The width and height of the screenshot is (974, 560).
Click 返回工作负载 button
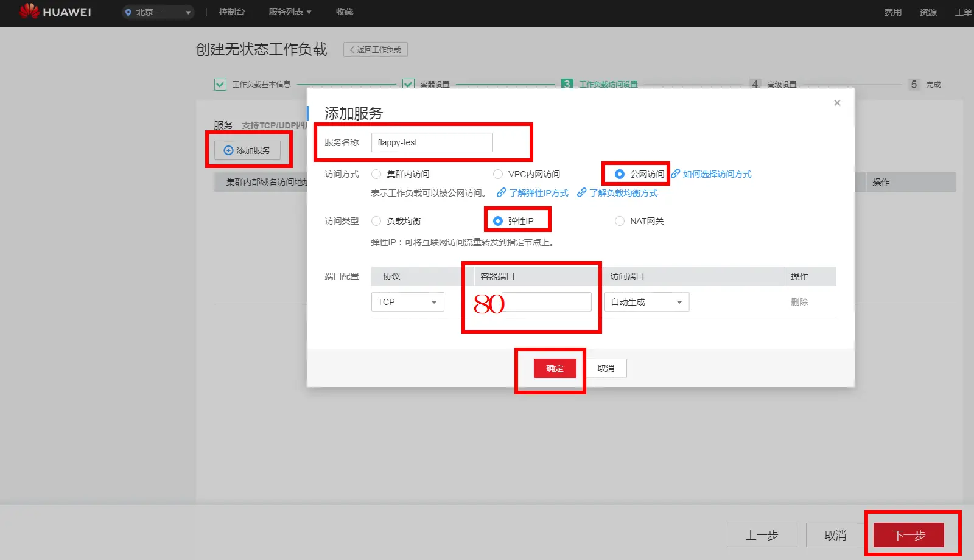376,49
